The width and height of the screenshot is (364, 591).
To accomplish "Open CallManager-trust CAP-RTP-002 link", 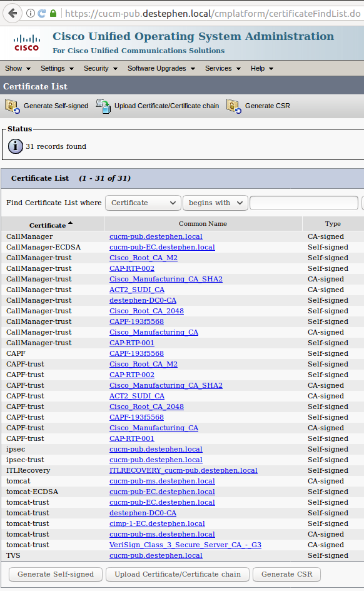I will click(131, 268).
